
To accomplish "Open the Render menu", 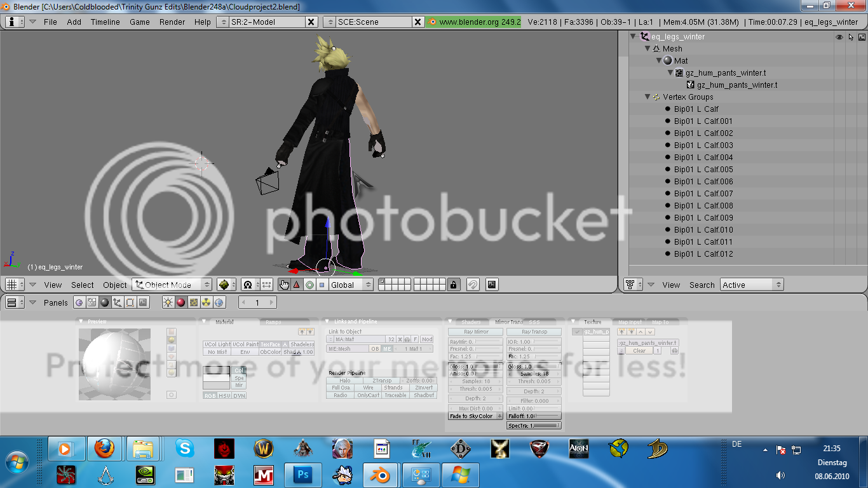I will coord(172,22).
